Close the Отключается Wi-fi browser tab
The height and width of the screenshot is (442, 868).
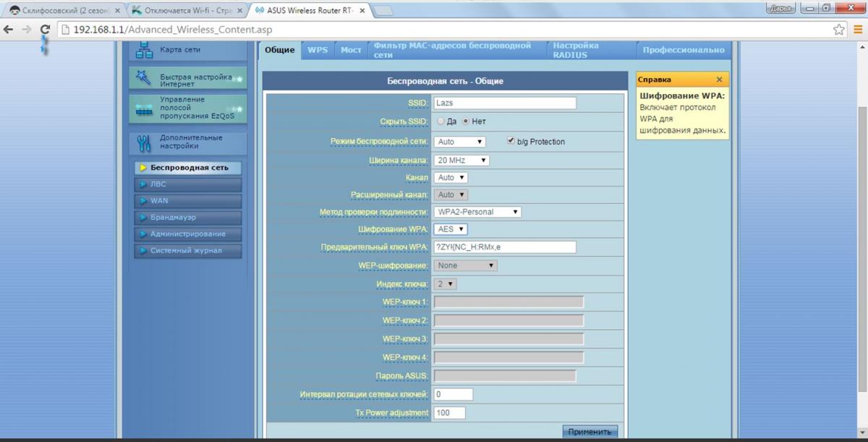[239, 11]
